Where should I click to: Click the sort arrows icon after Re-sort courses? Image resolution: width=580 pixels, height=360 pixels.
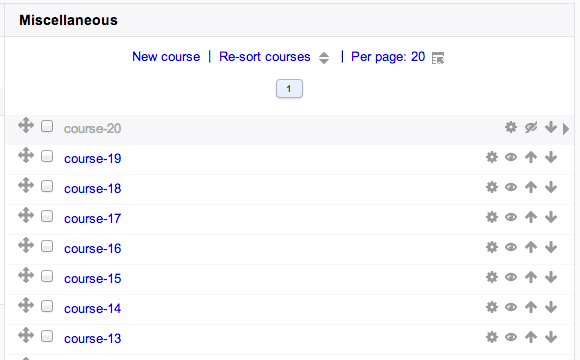pyautogui.click(x=324, y=58)
